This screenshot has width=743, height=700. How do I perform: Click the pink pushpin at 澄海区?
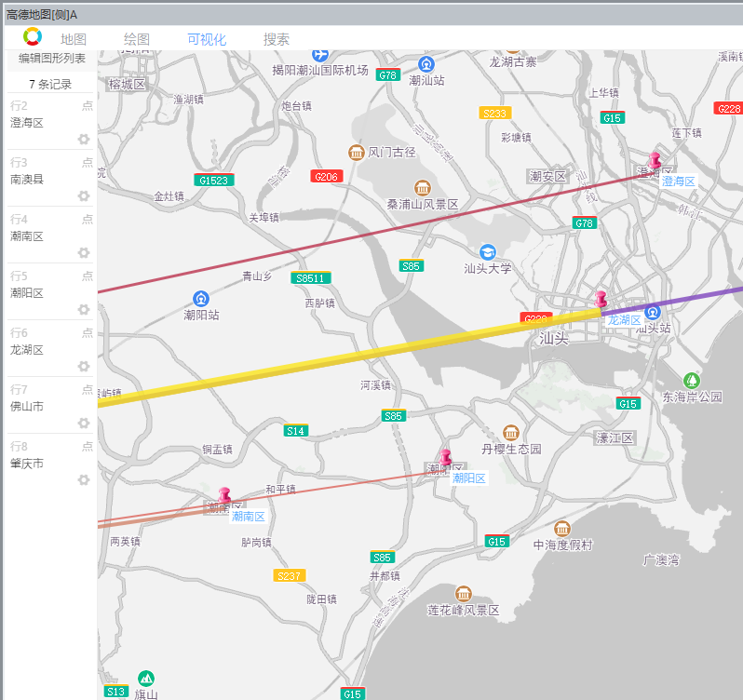coord(655,161)
